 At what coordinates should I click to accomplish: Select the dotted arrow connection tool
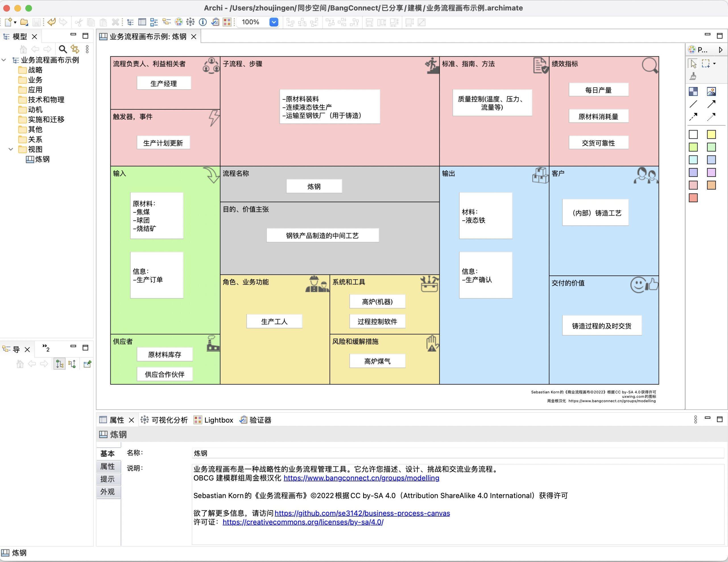pos(711,117)
